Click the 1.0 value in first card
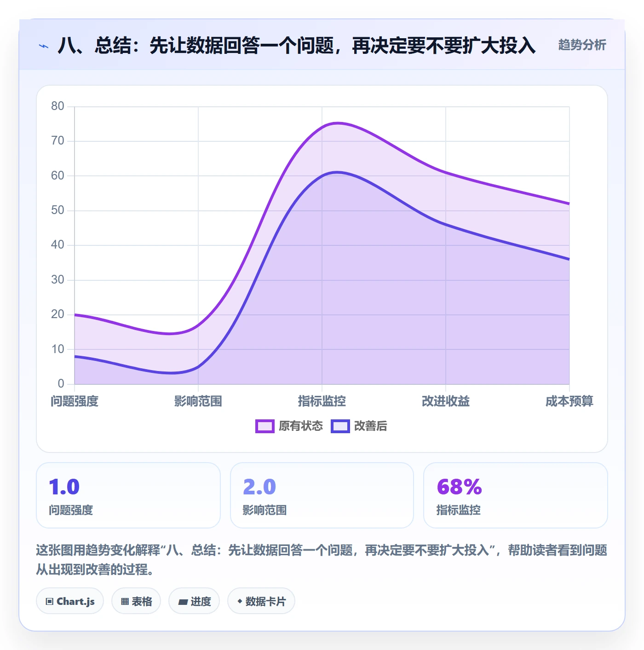Screen dimensions: 644x650 (x=64, y=487)
